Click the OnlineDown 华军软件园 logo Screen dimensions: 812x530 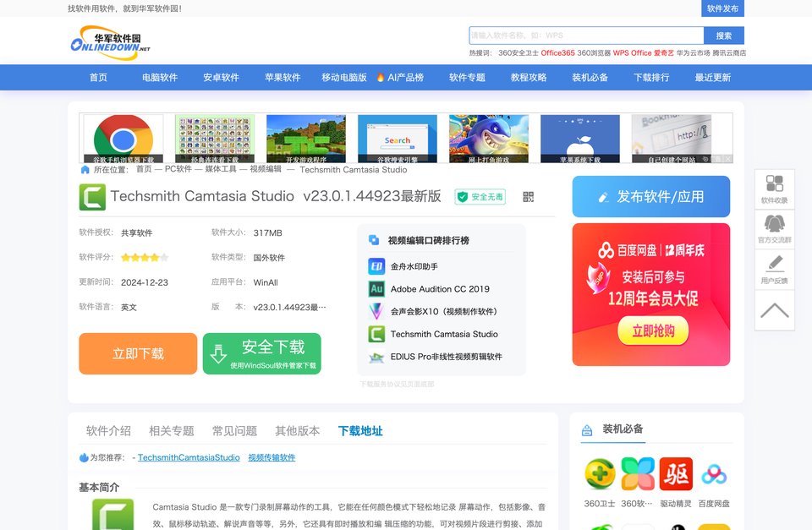(110, 43)
